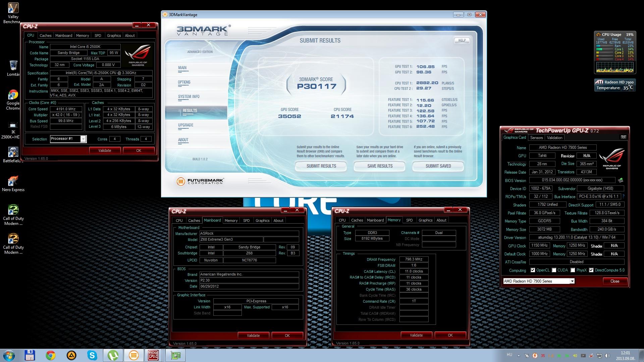Expand the Processor #1 selection dropdown
This screenshot has width=644, height=362.
(x=83, y=139)
